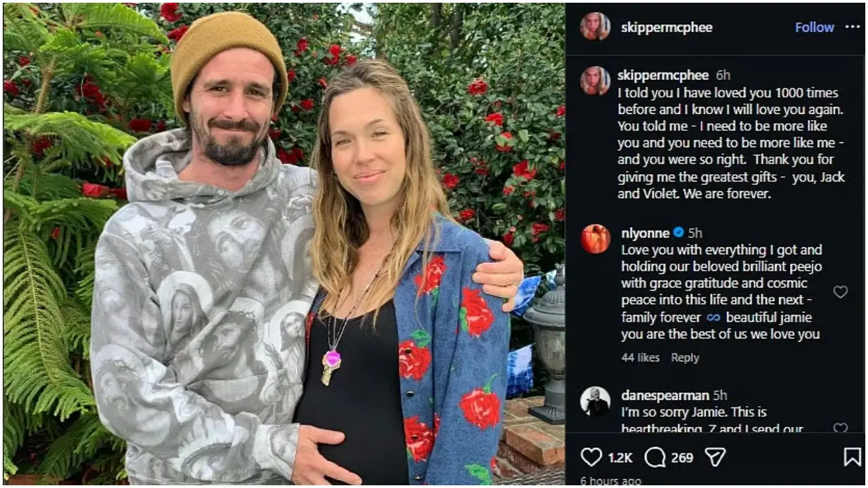Image resolution: width=868 pixels, height=488 pixels.
Task: Open danespearman's profile avatar
Action: [595, 401]
